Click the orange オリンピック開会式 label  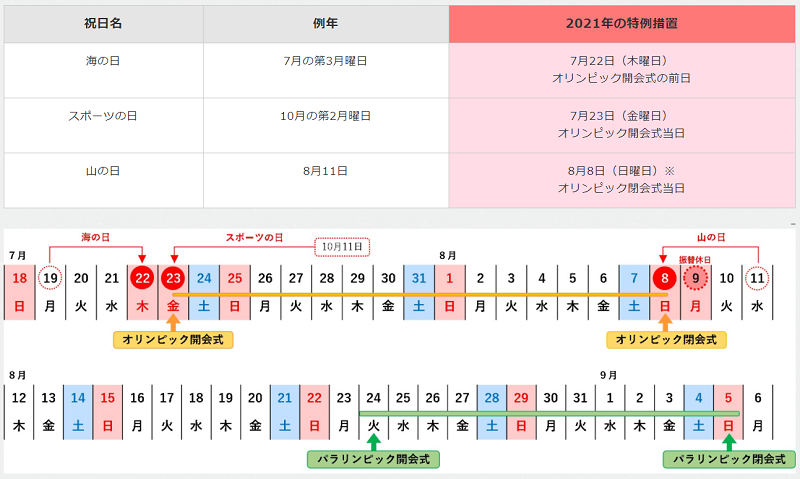coord(174,340)
